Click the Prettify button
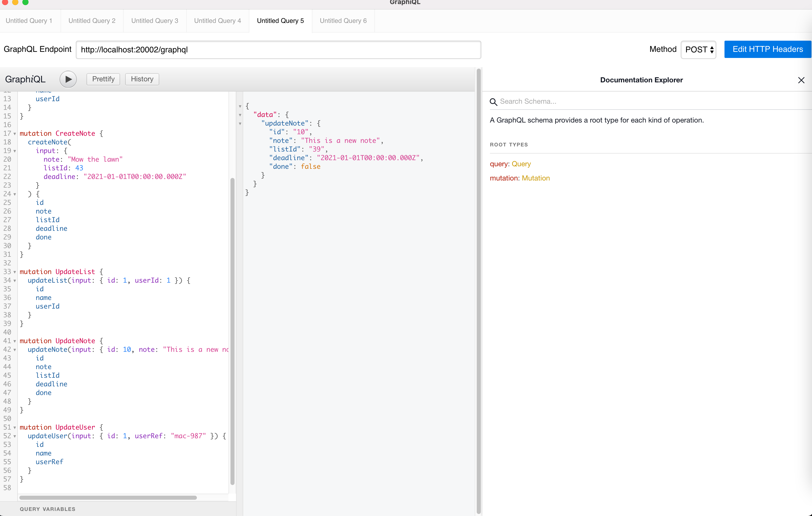 point(103,79)
